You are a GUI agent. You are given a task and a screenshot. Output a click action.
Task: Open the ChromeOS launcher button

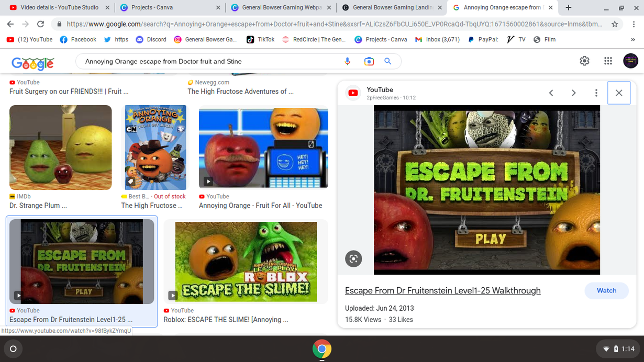point(13,349)
